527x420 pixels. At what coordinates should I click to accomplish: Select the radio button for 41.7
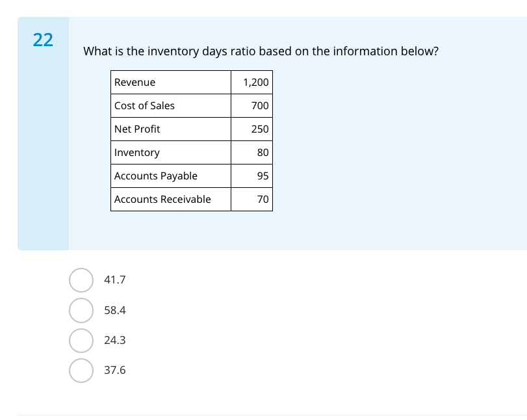click(x=81, y=280)
